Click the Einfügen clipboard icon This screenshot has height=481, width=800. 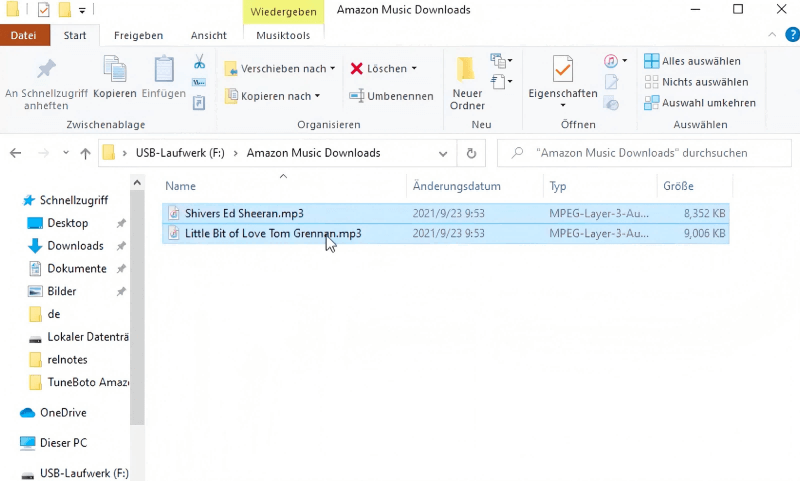tap(164, 68)
